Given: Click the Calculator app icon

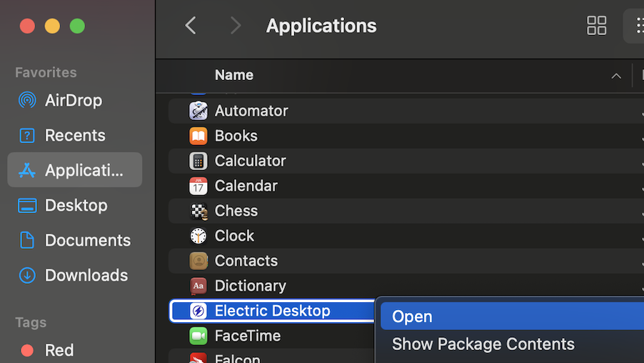Looking at the screenshot, I should 198,161.
